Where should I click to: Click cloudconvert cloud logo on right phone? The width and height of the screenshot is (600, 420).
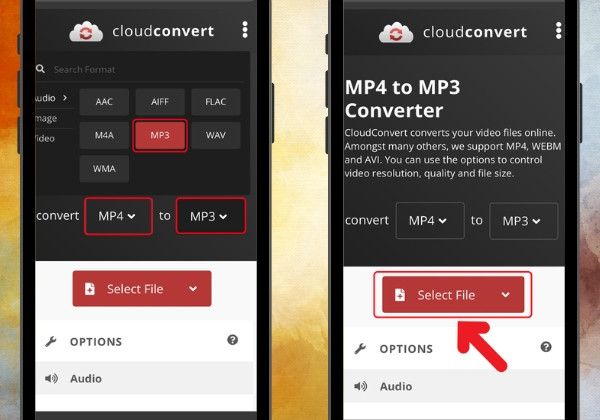396,33
